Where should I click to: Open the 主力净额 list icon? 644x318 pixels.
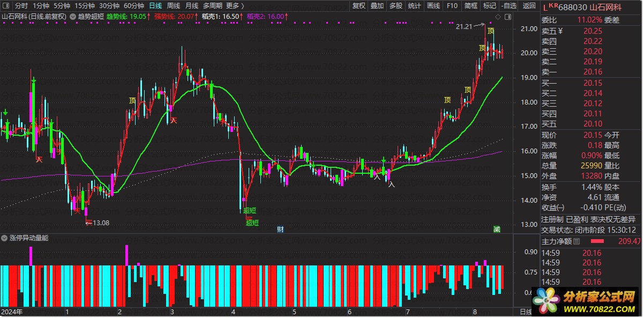tap(577, 242)
